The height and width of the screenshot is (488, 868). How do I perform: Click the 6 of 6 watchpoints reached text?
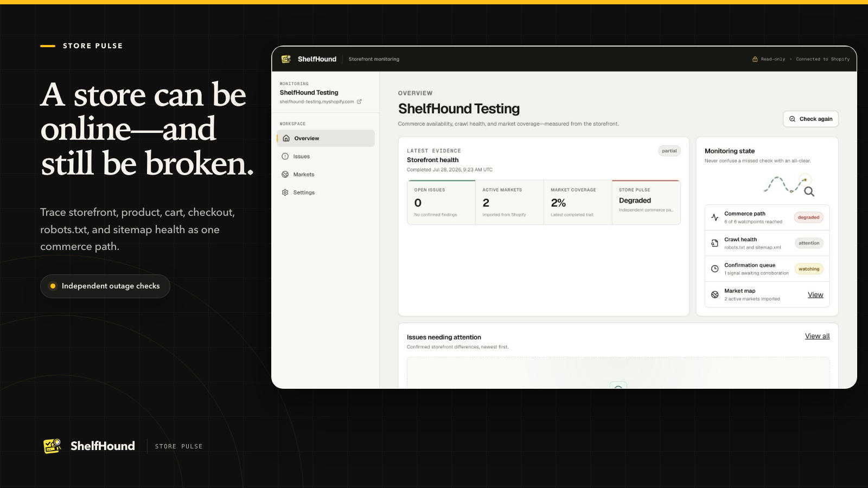coord(753,222)
